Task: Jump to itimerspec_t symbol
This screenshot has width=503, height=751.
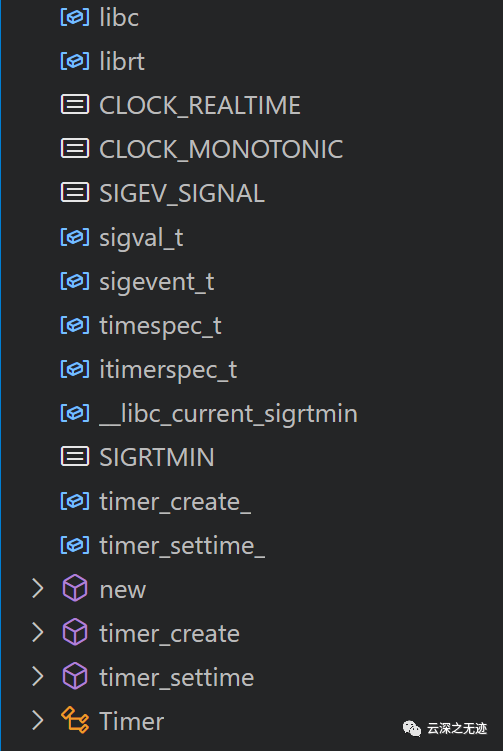Action: (168, 370)
